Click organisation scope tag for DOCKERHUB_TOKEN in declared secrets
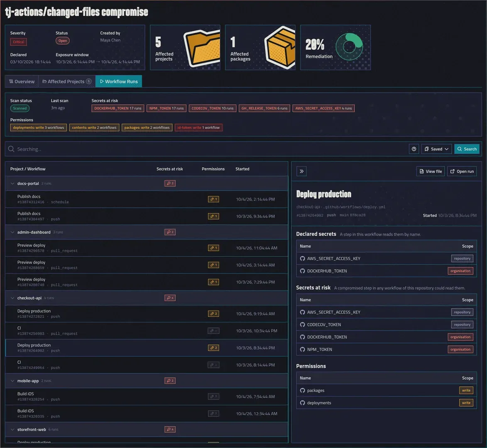487x448 pixels. 460,271
